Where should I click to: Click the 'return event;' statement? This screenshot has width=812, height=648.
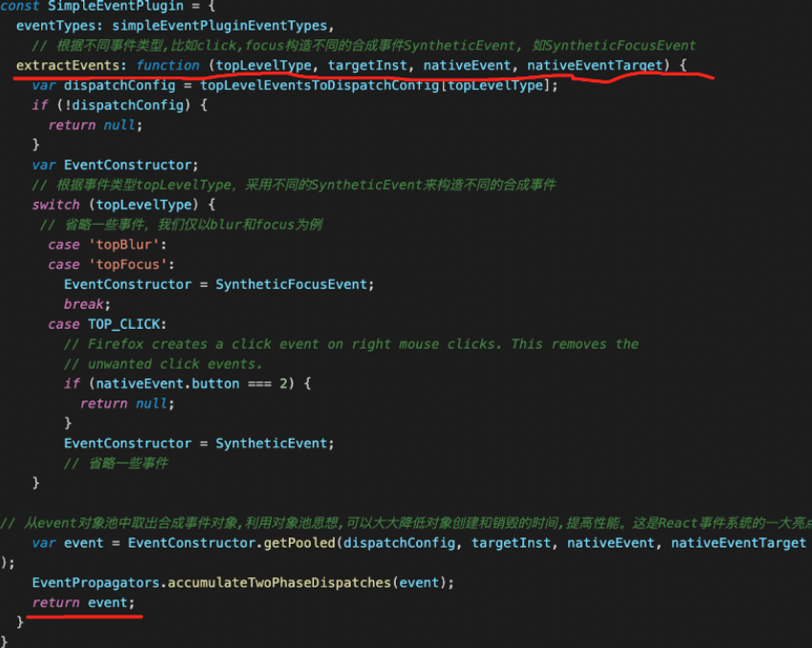point(83,603)
